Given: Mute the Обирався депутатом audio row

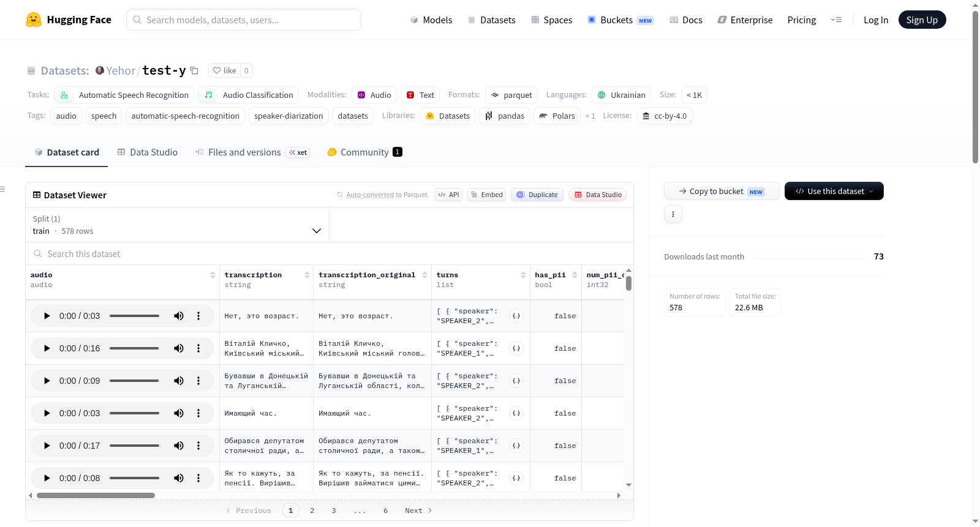Looking at the screenshot, I should tap(179, 446).
